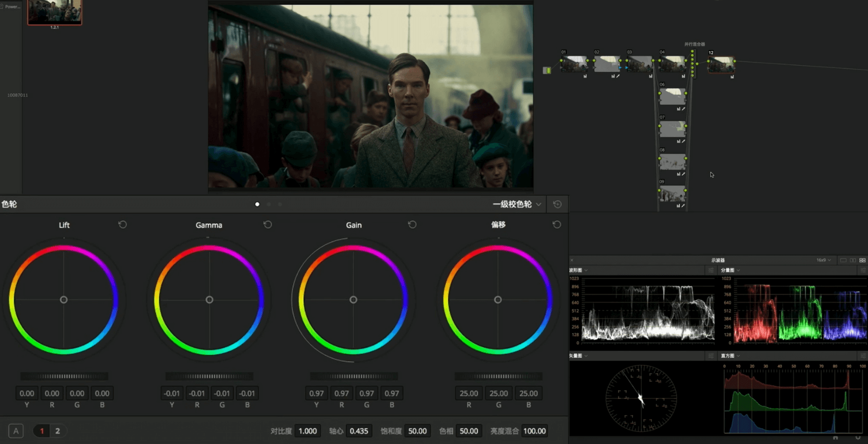Select the first palette page dot
Image resolution: width=868 pixels, height=444 pixels.
(257, 204)
